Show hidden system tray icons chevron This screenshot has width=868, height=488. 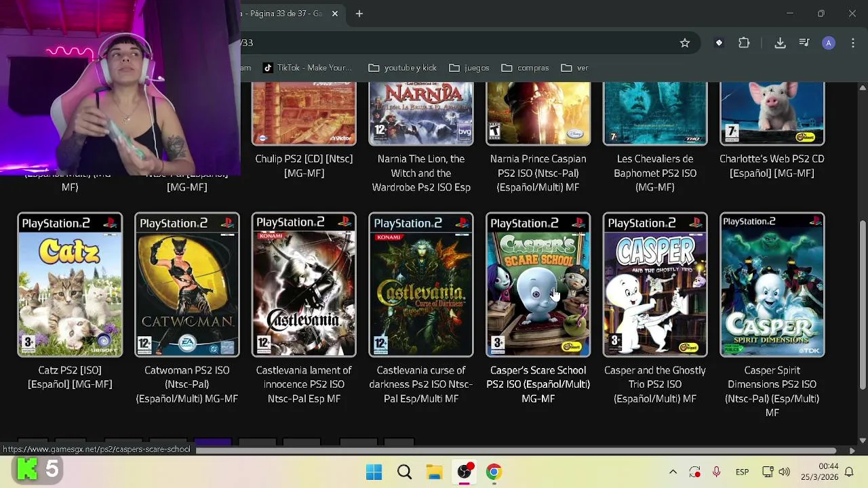[673, 472]
